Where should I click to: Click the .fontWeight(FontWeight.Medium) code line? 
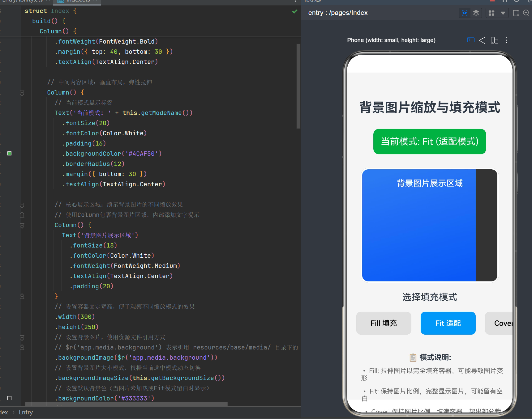125,266
